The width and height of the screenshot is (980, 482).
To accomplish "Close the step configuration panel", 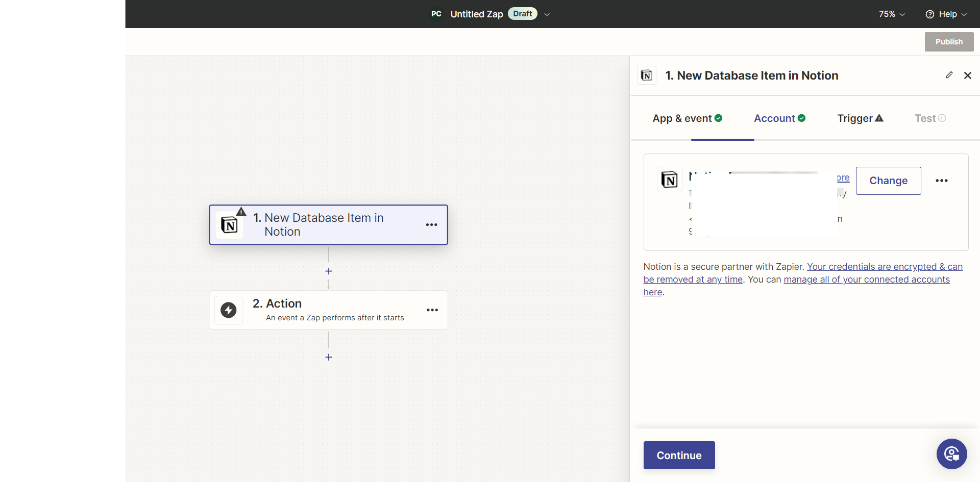I will [x=968, y=75].
